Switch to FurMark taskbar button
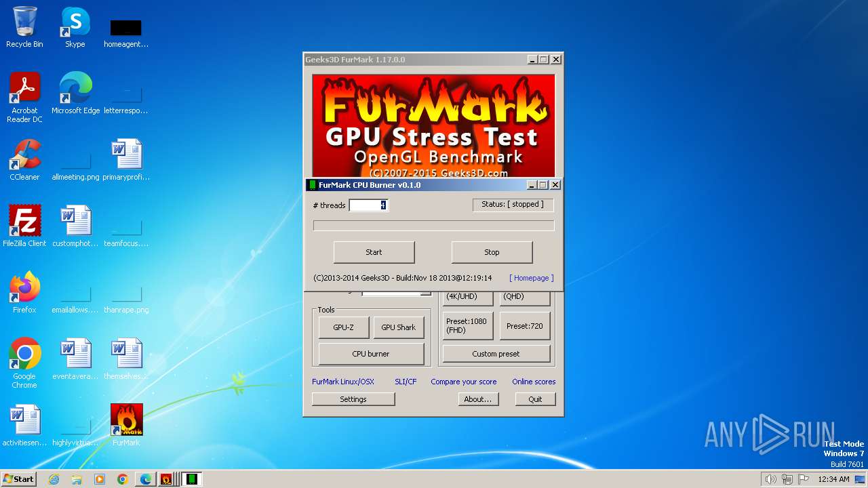 point(166,479)
